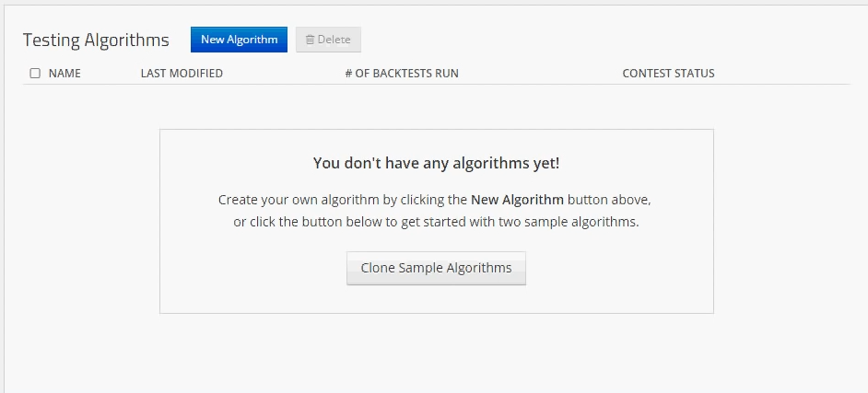Click the bold New Algorithm text in message
This screenshot has height=393, width=868.
[517, 200]
